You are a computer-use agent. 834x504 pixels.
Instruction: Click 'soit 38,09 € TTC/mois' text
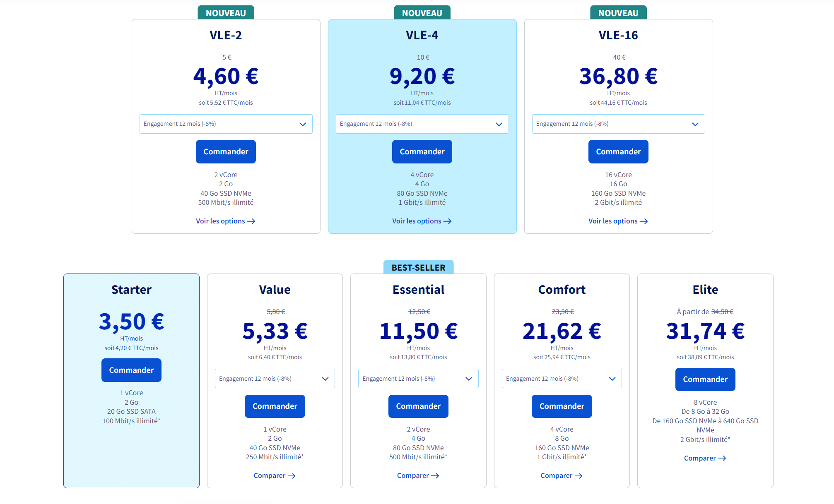[x=705, y=357]
